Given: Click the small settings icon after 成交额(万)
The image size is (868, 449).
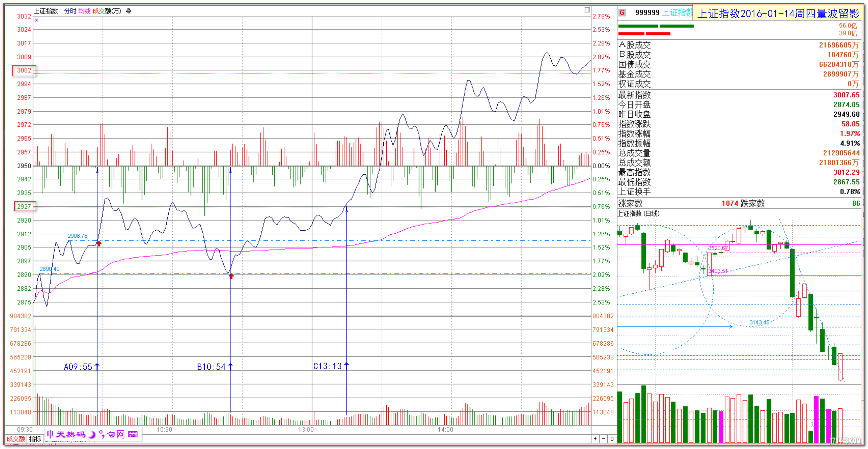Looking at the screenshot, I should [x=128, y=11].
